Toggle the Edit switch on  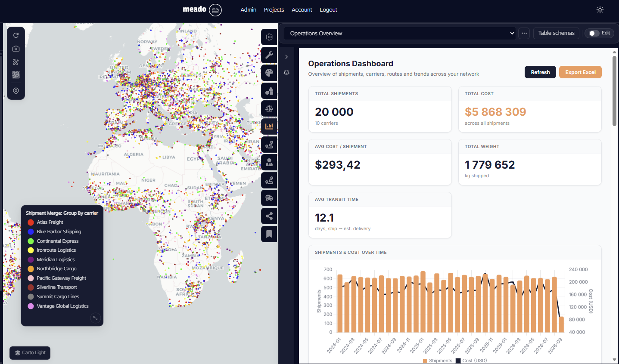pos(594,33)
